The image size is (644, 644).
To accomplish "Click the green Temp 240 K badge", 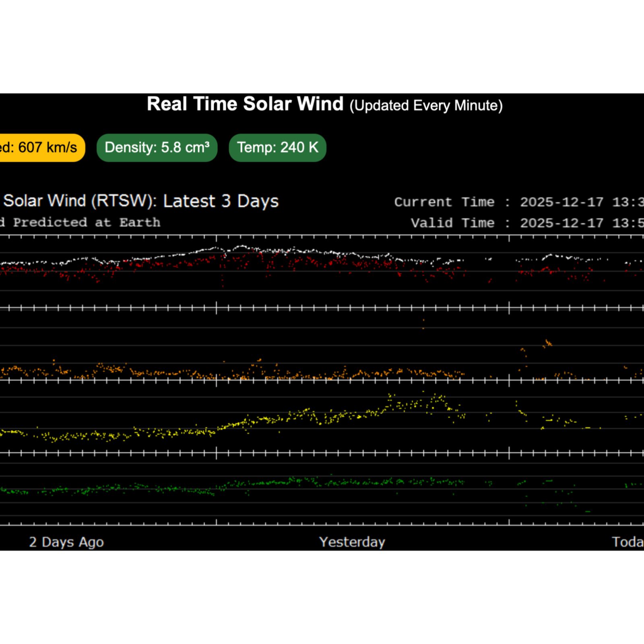I will 277,147.
